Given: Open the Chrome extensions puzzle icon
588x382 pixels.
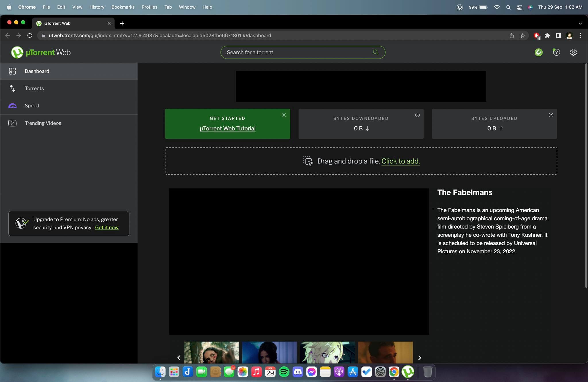Looking at the screenshot, I should tap(548, 35).
